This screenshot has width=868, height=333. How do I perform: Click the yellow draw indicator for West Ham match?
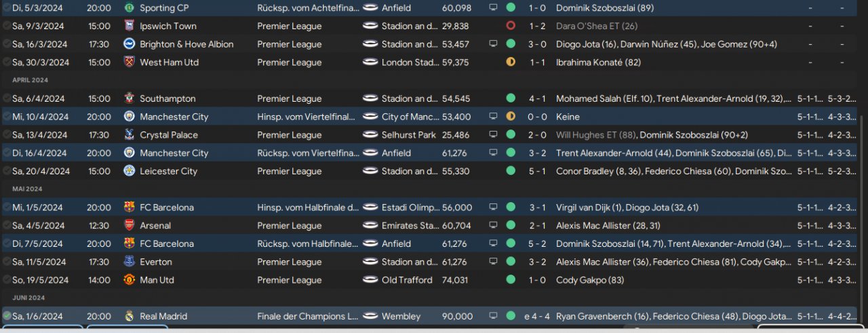point(511,62)
